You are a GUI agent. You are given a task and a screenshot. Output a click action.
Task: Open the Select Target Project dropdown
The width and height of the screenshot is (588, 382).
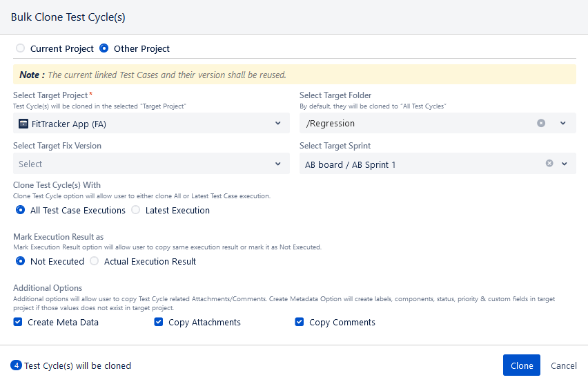(151, 123)
